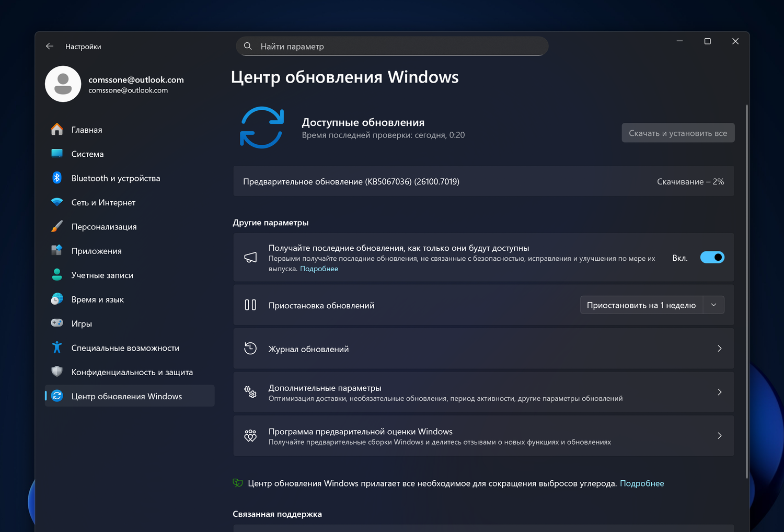Open the carbon emissions Learn more link
Screen dimensions: 784x532
click(642, 483)
